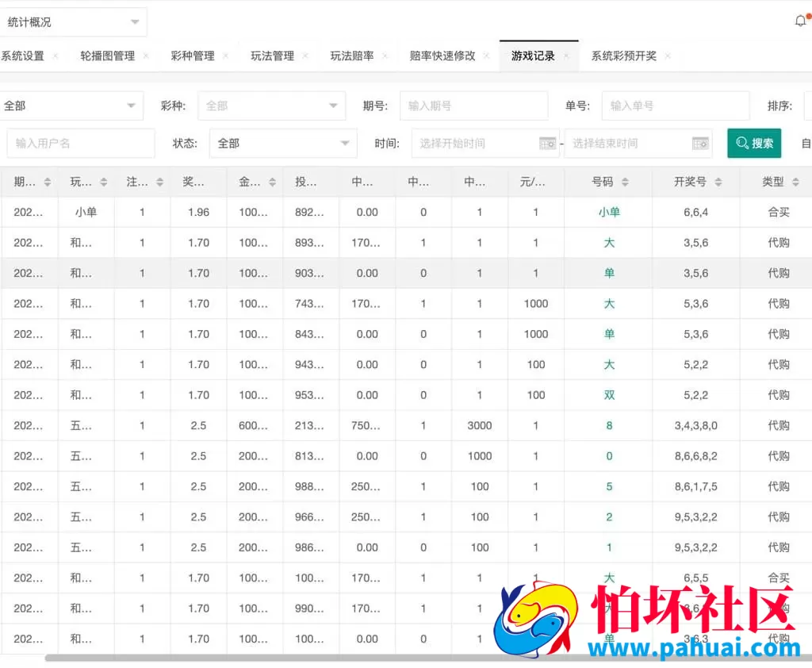812x668 pixels.
Task: Open the 统计概况 dropdown menu
Action: [135, 21]
